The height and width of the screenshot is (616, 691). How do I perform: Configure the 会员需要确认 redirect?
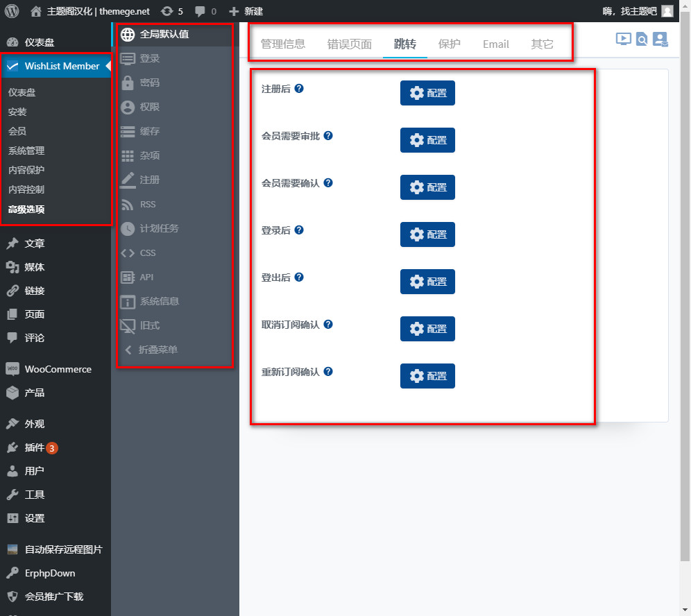click(x=427, y=187)
